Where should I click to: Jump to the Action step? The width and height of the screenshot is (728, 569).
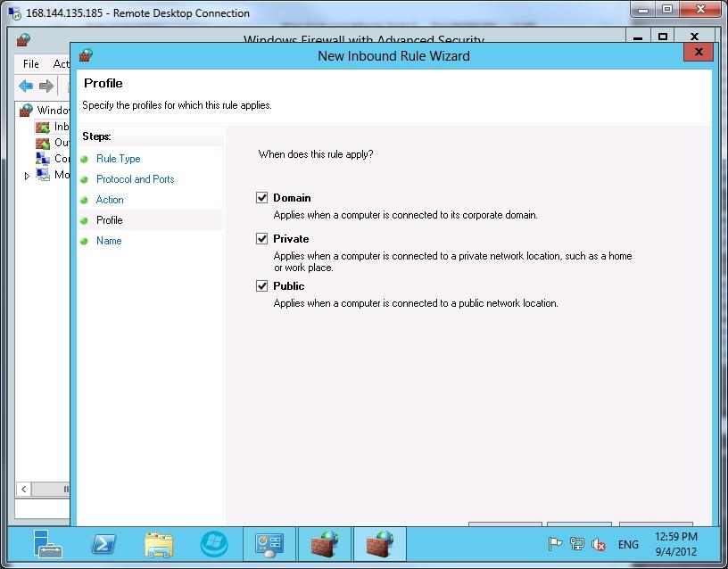click(x=110, y=200)
